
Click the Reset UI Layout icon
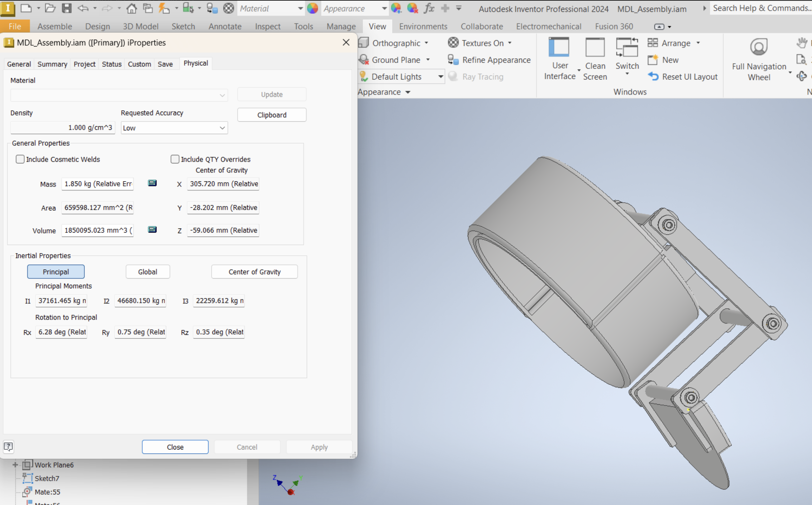tap(653, 76)
